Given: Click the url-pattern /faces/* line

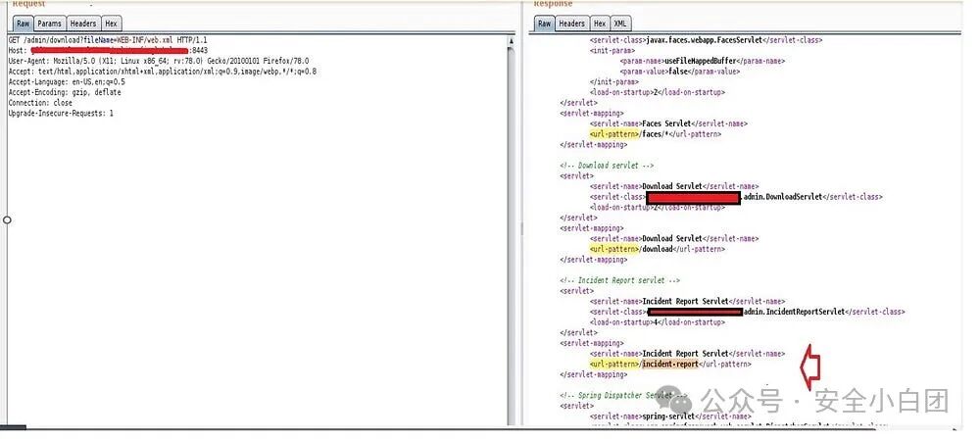Looking at the screenshot, I should [655, 134].
